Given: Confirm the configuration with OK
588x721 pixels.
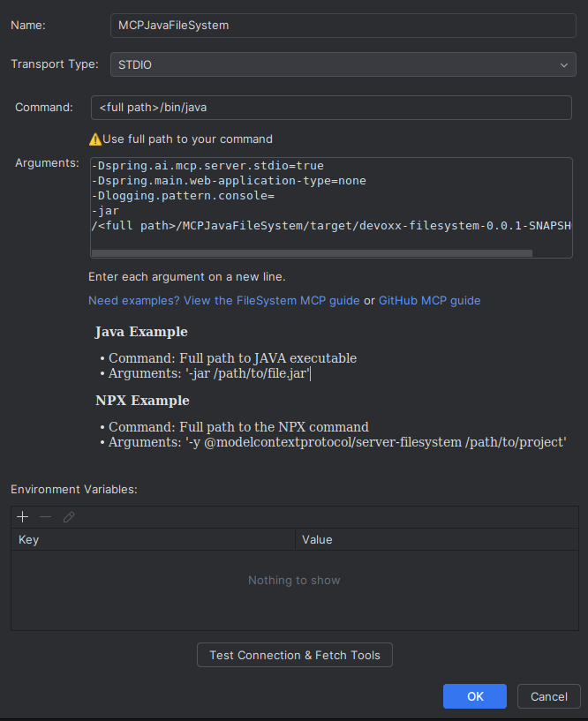Looking at the screenshot, I should [474, 695].
